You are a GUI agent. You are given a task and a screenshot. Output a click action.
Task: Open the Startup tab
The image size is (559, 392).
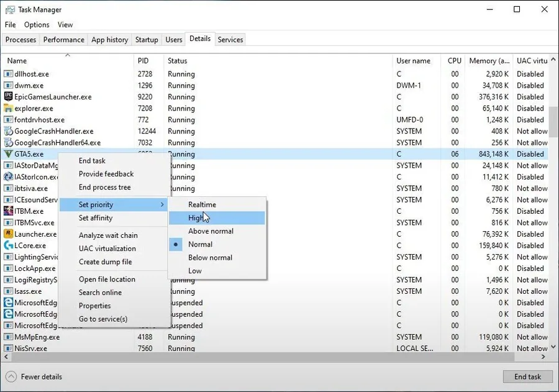coord(147,40)
